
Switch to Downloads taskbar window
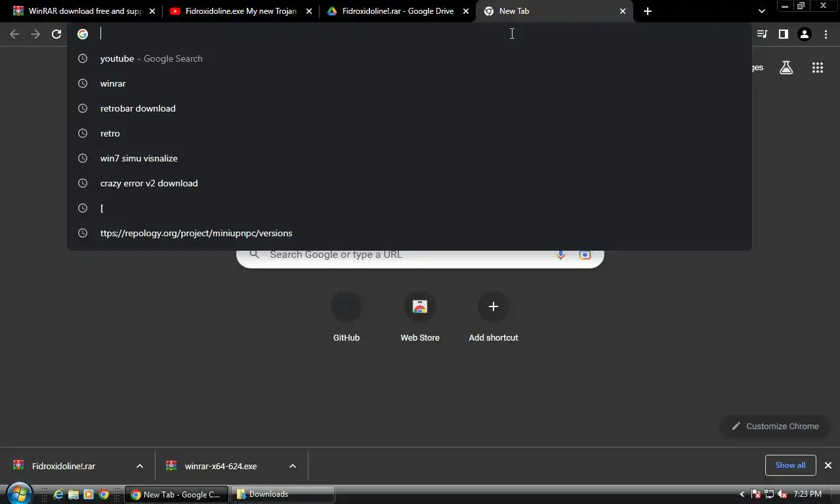point(283,494)
